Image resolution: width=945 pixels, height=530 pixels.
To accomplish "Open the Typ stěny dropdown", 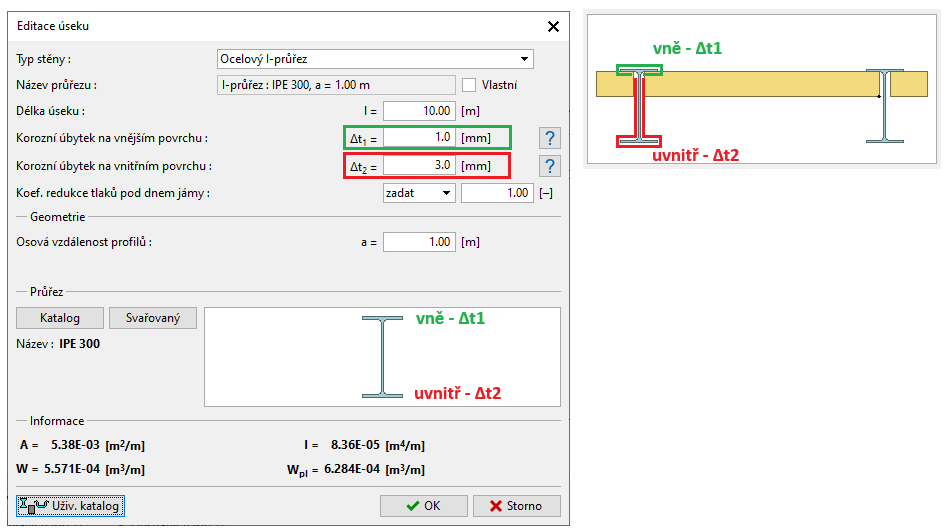I will tap(375, 59).
